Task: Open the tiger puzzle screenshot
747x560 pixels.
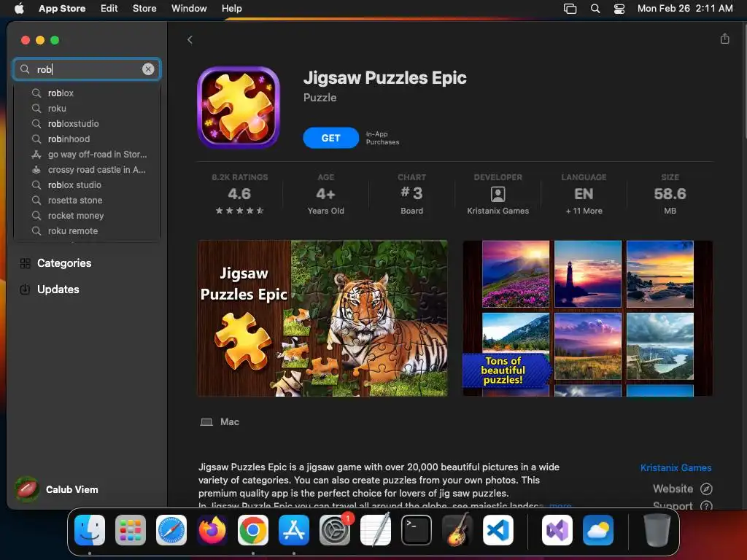Action: (x=322, y=318)
